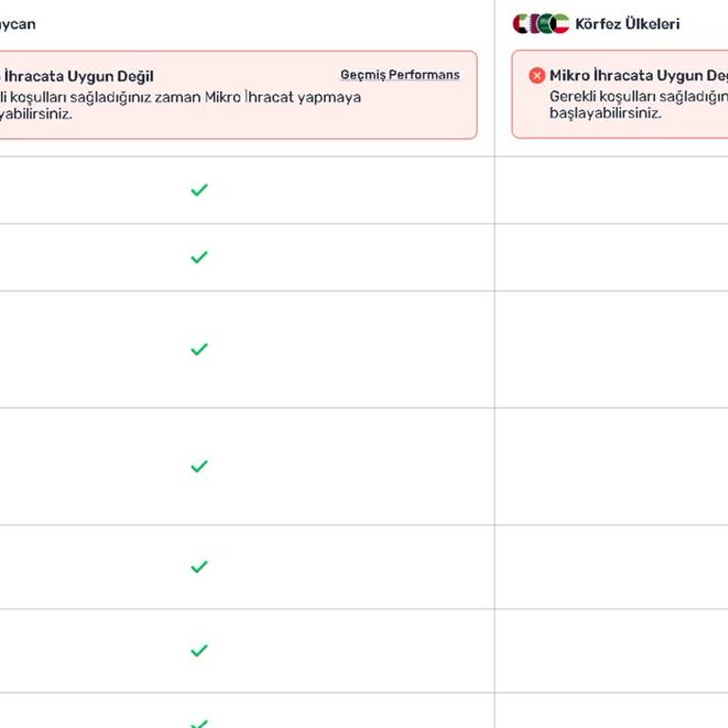Screen dimensions: 728x728
Task: Click the third green checkmark in the table
Action: click(x=199, y=350)
